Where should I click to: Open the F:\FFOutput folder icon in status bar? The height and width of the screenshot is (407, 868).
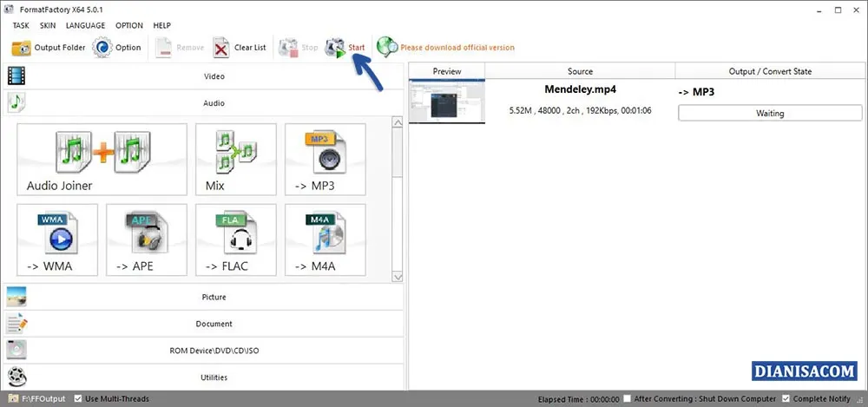pyautogui.click(x=13, y=398)
